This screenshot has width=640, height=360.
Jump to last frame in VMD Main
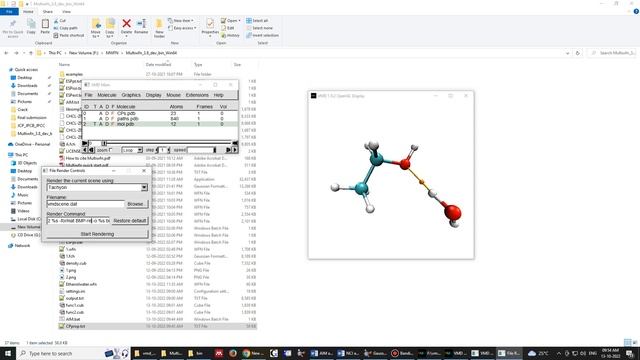[x=235, y=143]
